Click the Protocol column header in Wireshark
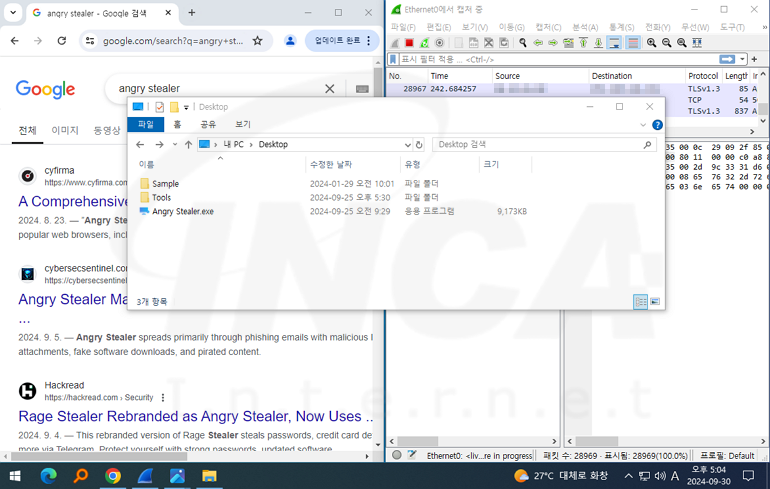The height and width of the screenshot is (489, 770). (x=703, y=76)
